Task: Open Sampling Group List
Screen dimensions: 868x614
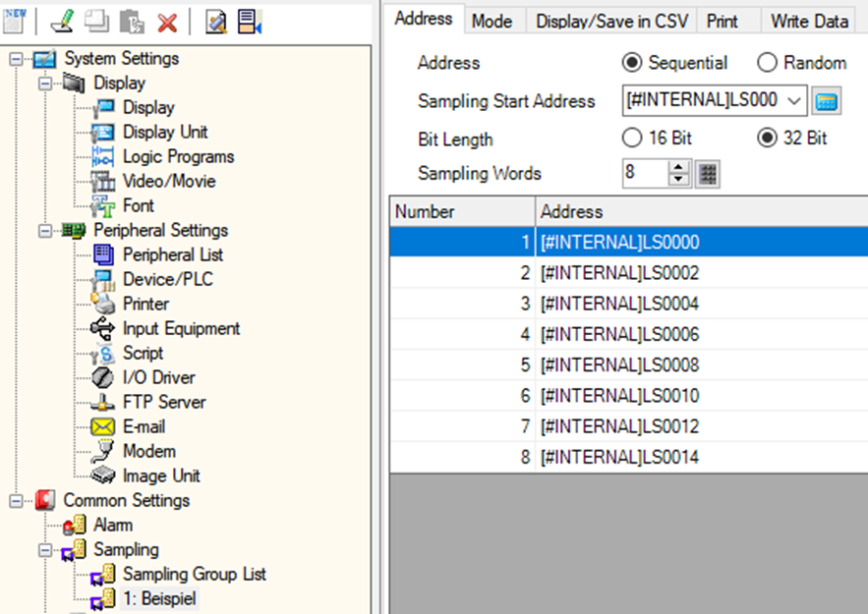Action: [195, 574]
